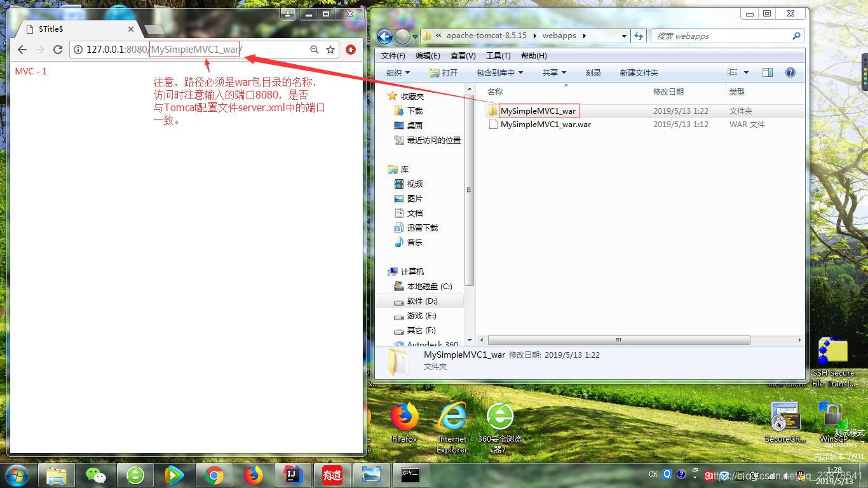Click the zoom magnifier icon in Chrome's address bar

point(314,50)
